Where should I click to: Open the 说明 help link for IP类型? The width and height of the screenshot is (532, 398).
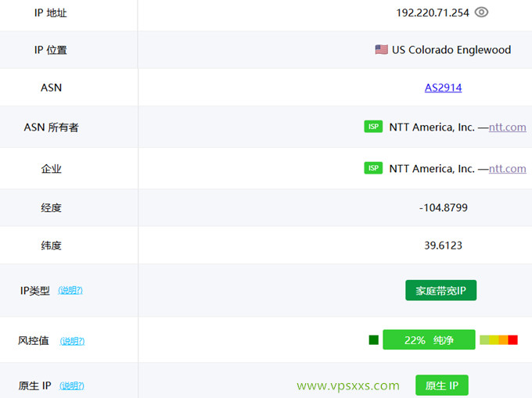point(70,290)
